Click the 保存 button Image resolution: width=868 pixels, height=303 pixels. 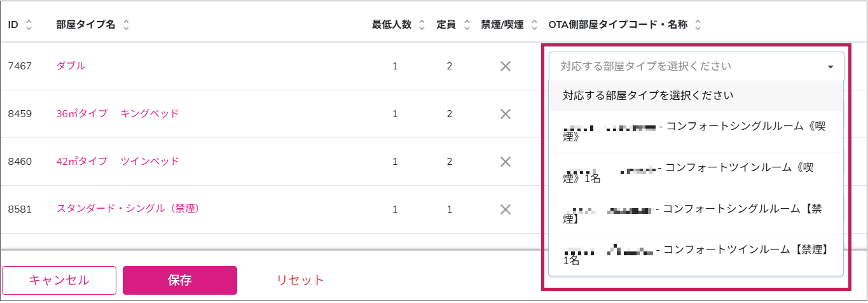point(180,280)
